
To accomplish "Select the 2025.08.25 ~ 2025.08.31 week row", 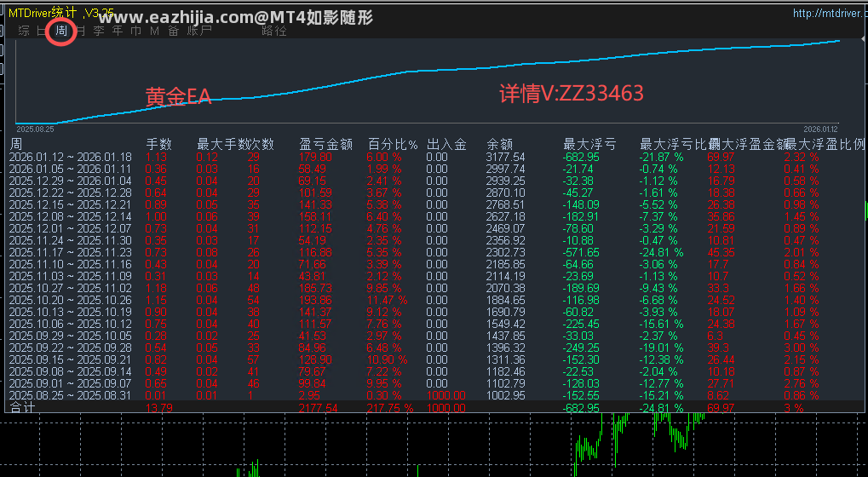I will tap(435, 396).
